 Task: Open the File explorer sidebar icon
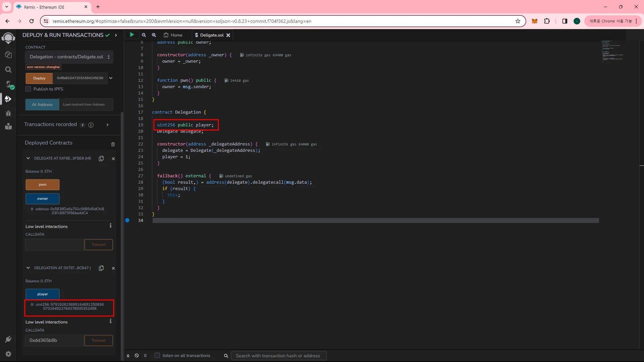click(x=8, y=55)
